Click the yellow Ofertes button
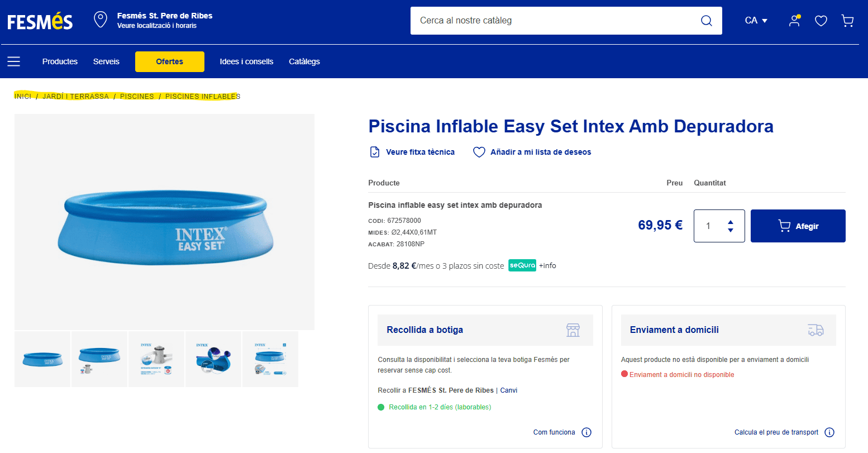Viewport: 868px width, 453px height. (170, 61)
